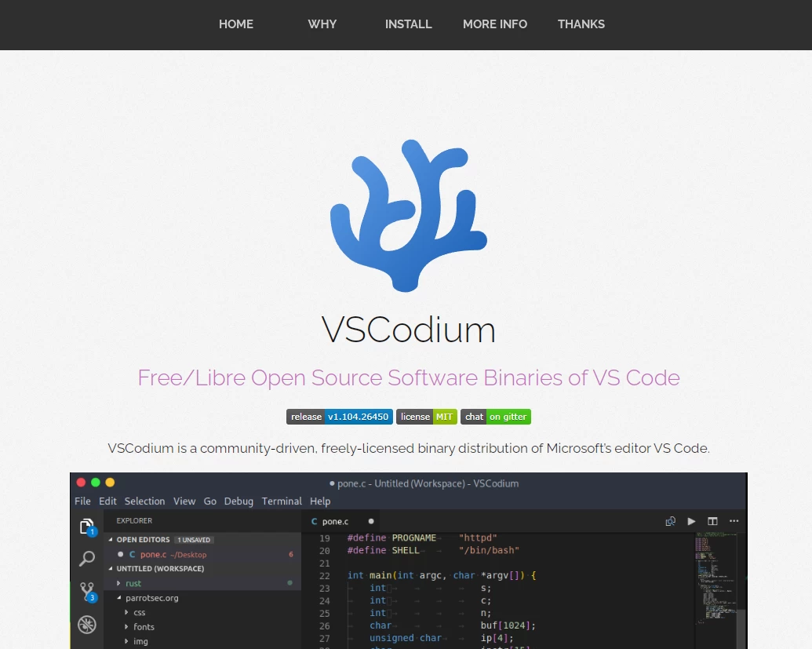
Task: Click the green window dot
Action: tap(95, 482)
